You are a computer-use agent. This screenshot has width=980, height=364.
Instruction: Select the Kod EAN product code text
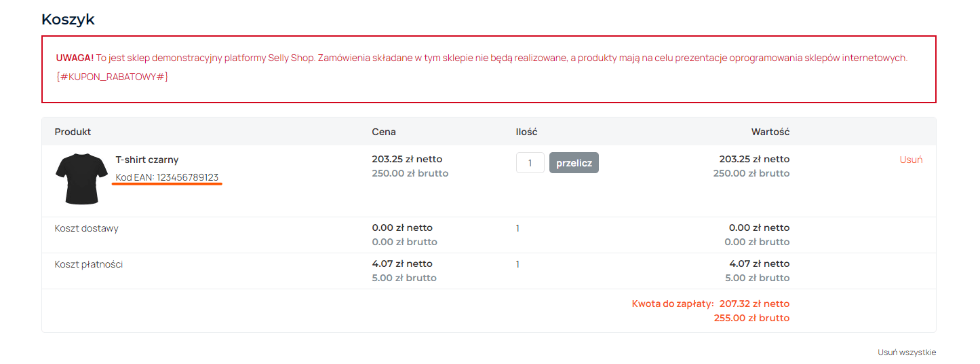(167, 177)
